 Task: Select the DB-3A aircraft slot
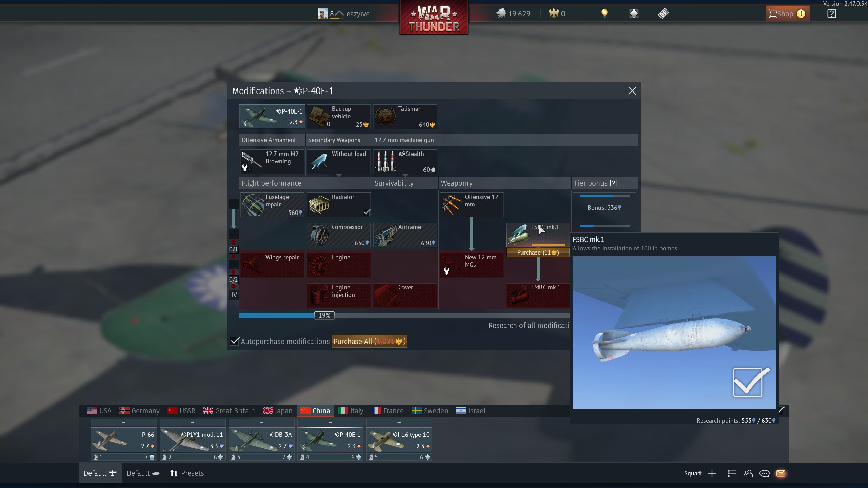click(x=261, y=440)
